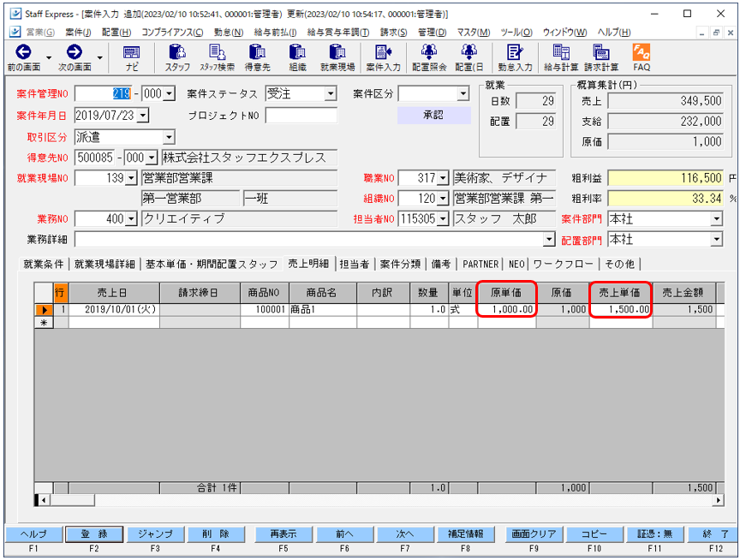Expand the 次の画面 history dropdown arrow
Screen dimensions: 740x560
tap(99, 58)
